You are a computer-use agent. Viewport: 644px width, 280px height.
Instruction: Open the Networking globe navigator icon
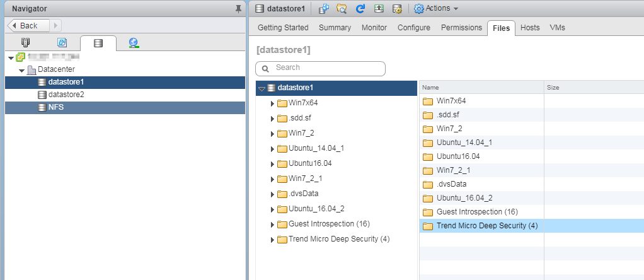[134, 43]
